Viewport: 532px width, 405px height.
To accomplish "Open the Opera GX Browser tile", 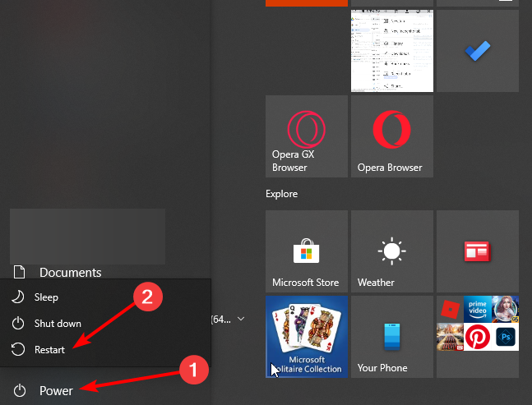I will click(x=307, y=136).
